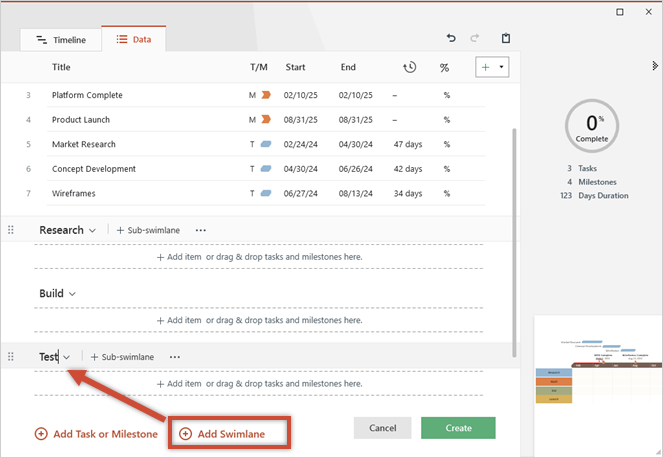Screen dimensions: 663x458
Task: Click the milestone marker icon for Product Launch
Action: tap(266, 120)
